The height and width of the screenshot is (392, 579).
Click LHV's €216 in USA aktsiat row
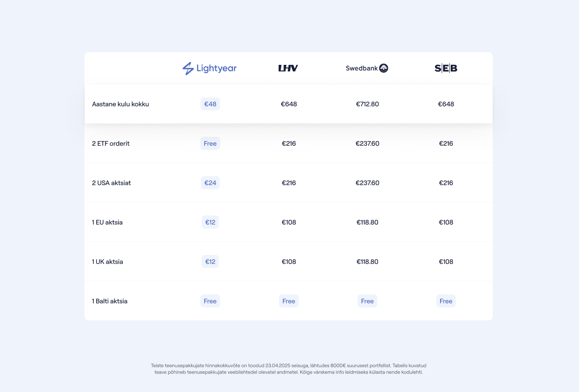[x=289, y=183]
